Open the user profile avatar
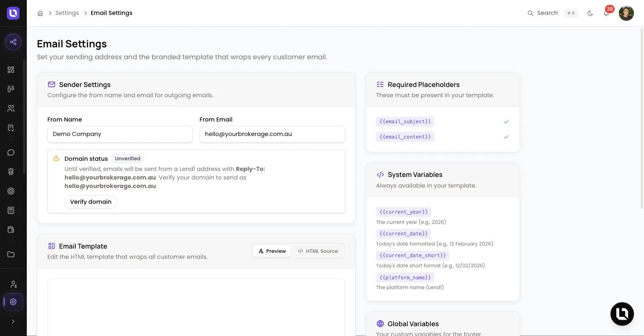644x336 pixels. pos(626,13)
